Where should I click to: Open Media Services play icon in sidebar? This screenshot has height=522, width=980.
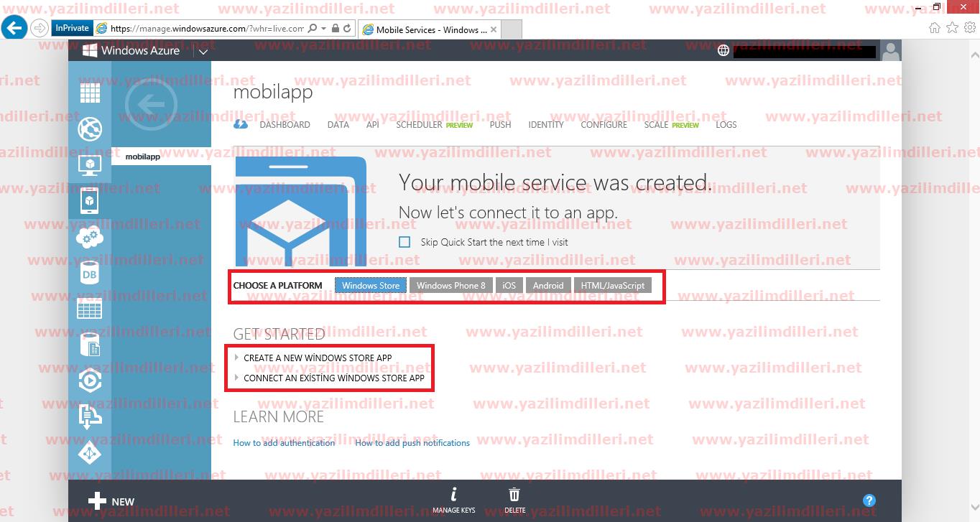click(x=90, y=381)
